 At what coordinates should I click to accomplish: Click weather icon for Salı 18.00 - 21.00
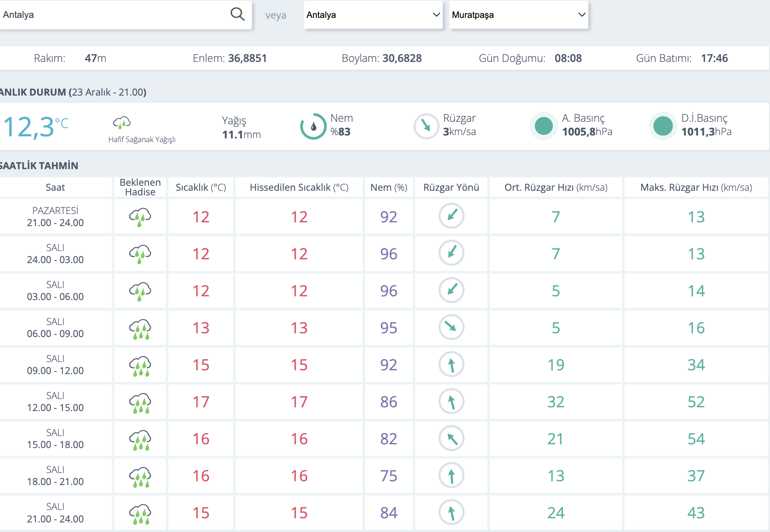[x=140, y=477]
